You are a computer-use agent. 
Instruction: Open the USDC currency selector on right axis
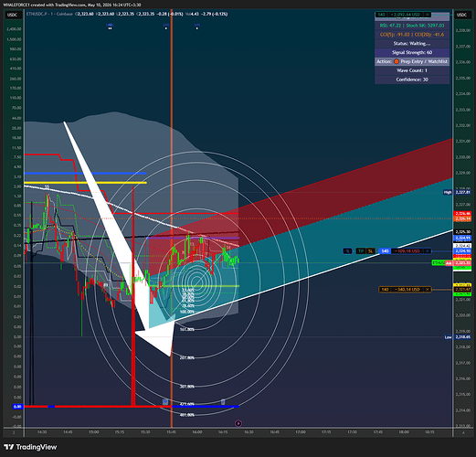coord(461,15)
